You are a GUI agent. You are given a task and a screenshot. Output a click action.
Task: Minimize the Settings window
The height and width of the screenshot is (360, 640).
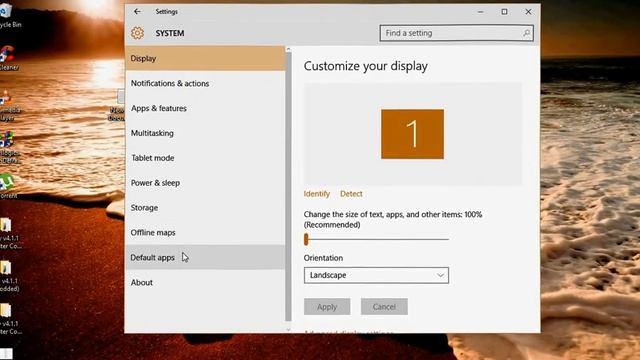tap(481, 12)
